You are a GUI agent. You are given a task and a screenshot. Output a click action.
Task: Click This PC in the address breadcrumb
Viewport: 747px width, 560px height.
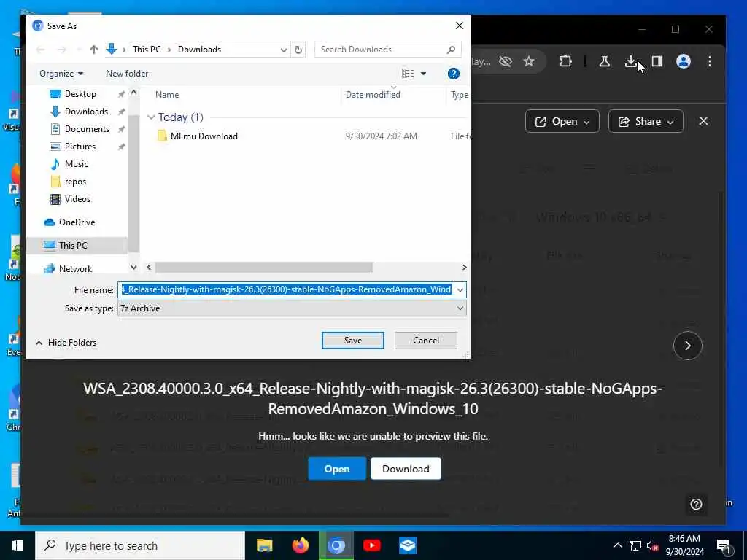pyautogui.click(x=147, y=50)
